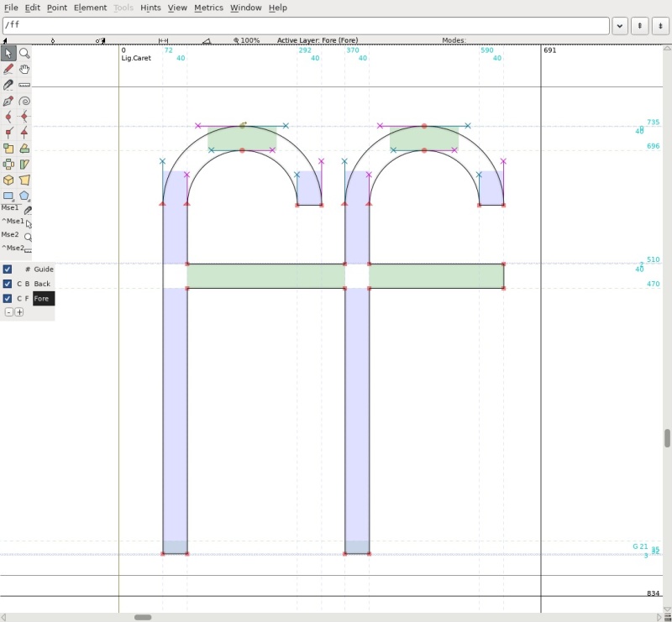Viewport: 672px width, 622px height.
Task: Click the lines icon in bottom-right corner
Action: tap(667, 617)
